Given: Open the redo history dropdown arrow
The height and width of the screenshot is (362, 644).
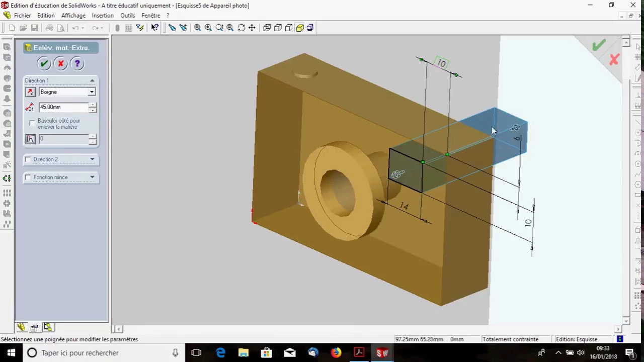Looking at the screenshot, I should pos(102,28).
